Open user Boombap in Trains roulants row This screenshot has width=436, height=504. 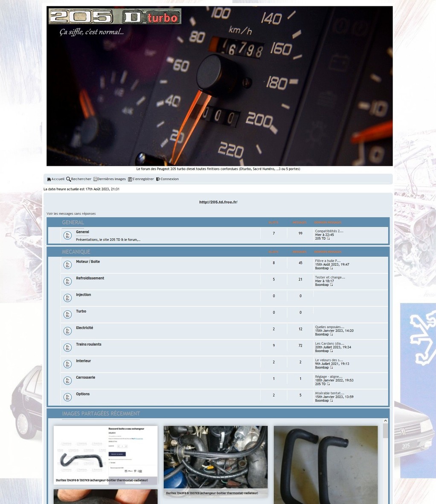pos(322,351)
